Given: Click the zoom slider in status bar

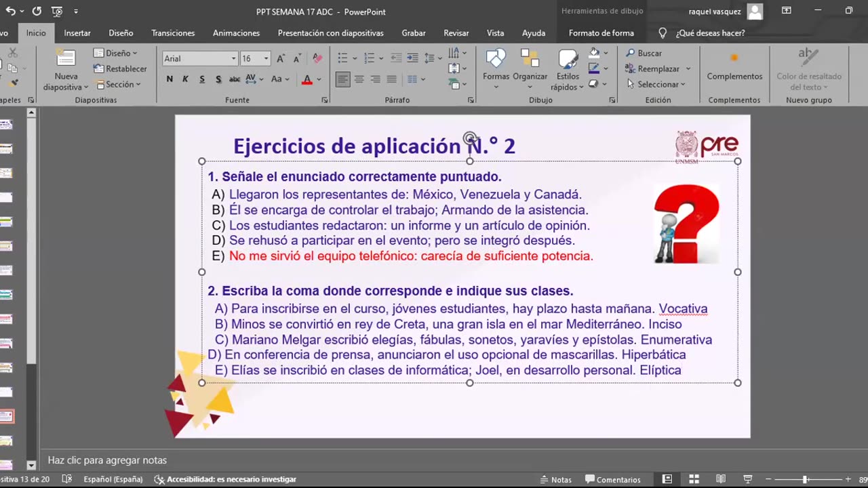Looking at the screenshot, I should (805, 479).
